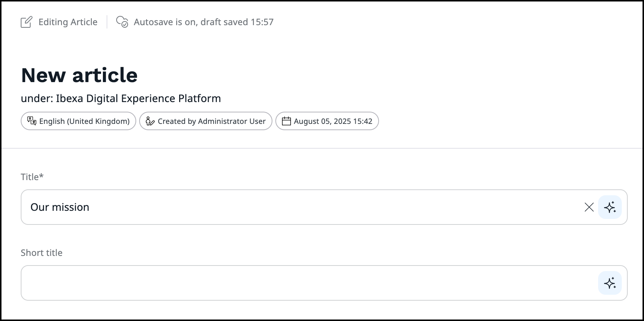Click the English (United Kingdom) language badge
This screenshot has width=644, height=321.
pyautogui.click(x=78, y=121)
